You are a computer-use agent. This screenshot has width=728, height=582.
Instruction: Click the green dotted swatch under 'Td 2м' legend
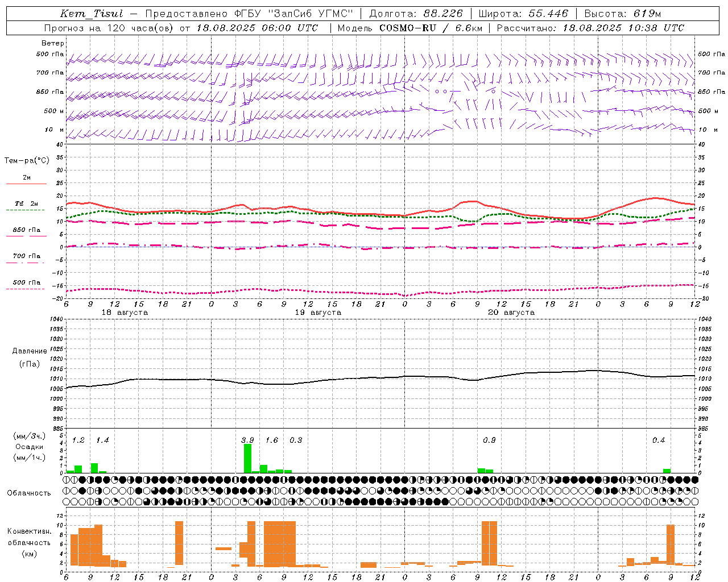(x=25, y=210)
